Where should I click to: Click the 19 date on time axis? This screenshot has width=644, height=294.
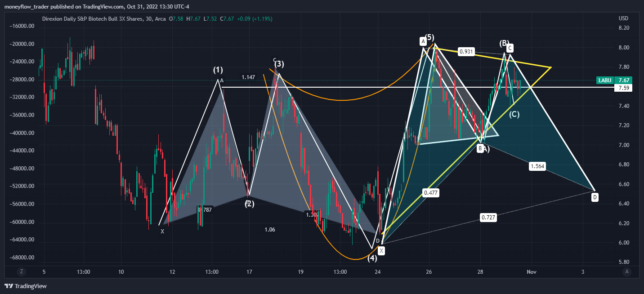tap(301, 272)
